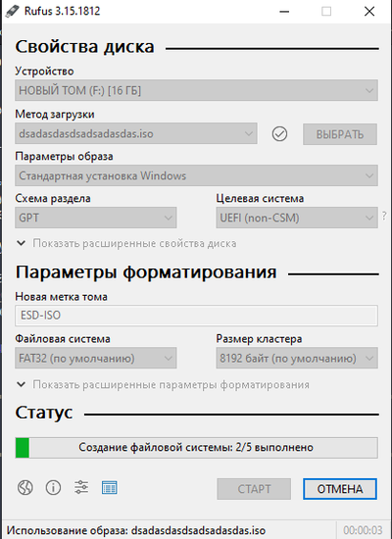Open the Схема раздела GPT dropdown
392x539 pixels.
[96, 218]
